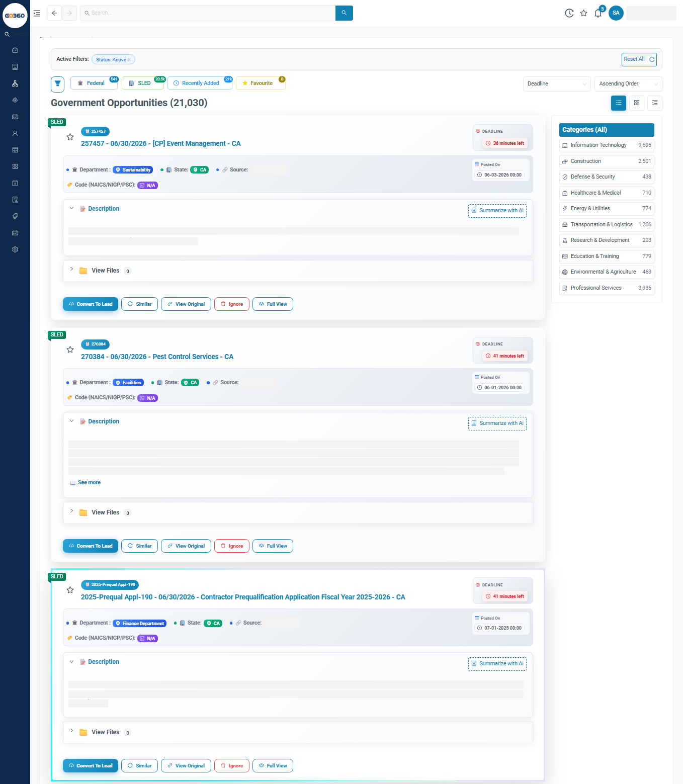Open the history clock icon in header

click(569, 13)
